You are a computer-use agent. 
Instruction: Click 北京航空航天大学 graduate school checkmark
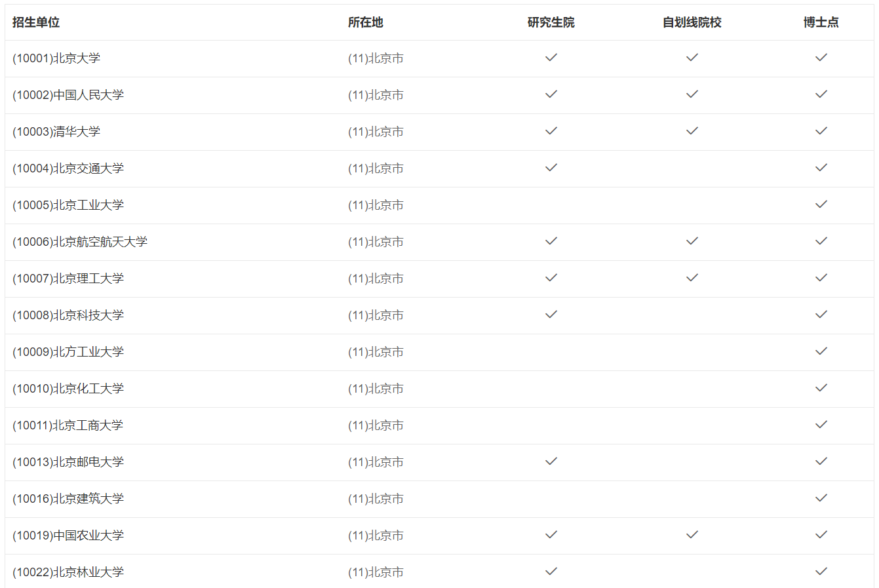pyautogui.click(x=551, y=241)
